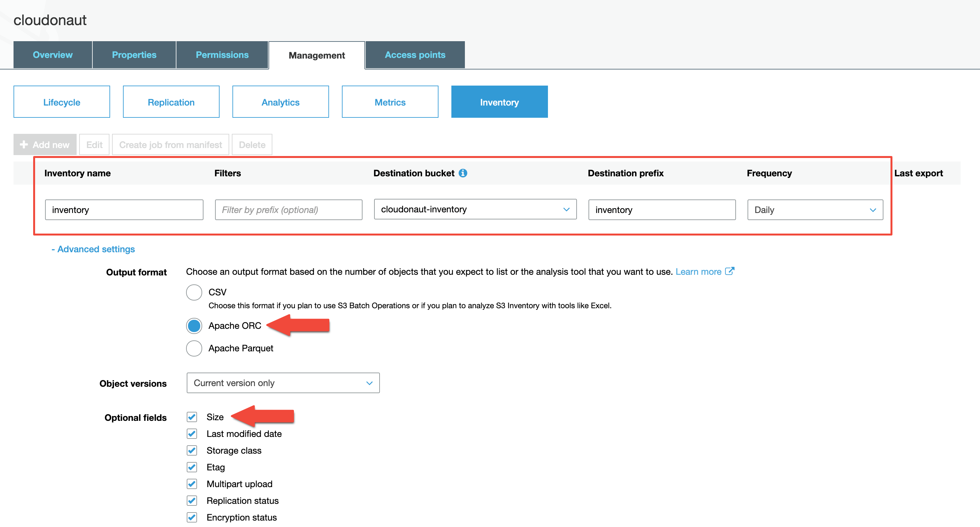
Task: Click the Delete button
Action: coord(252,144)
